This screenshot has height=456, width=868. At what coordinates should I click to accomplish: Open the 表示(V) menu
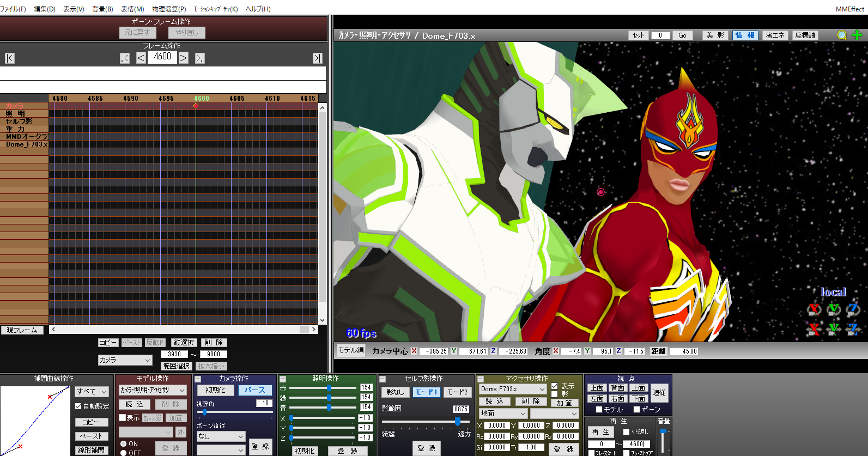[74, 9]
